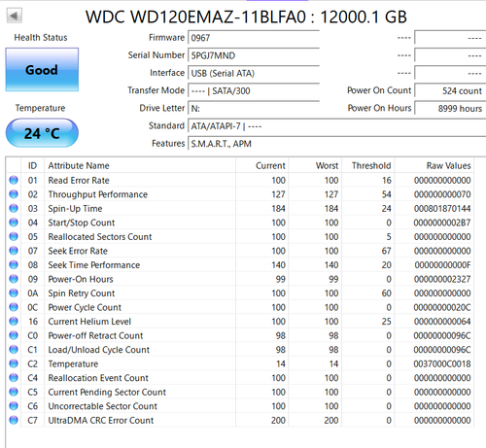Select status dot for Load/Unload Cycle Count

pyautogui.click(x=14, y=350)
